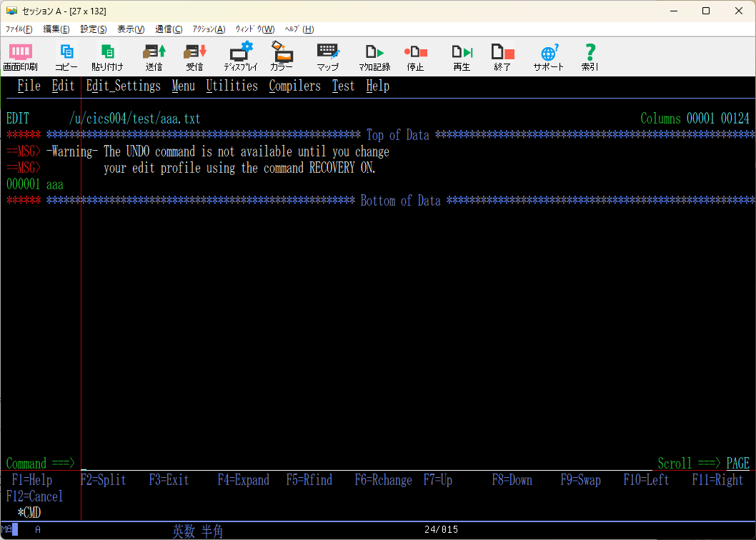Screen dimensions: 756x540
Task: Click the F12=Cancel function key label
Action: point(34,496)
